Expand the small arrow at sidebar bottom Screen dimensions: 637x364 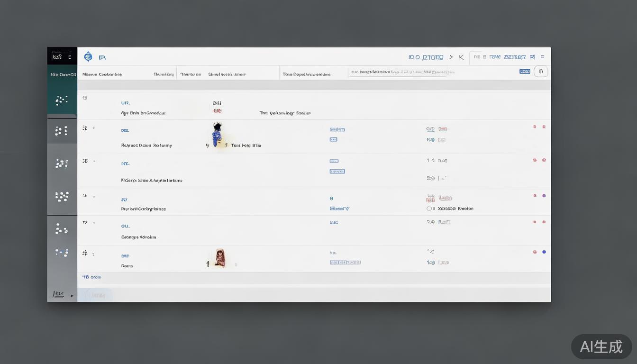(x=72, y=296)
